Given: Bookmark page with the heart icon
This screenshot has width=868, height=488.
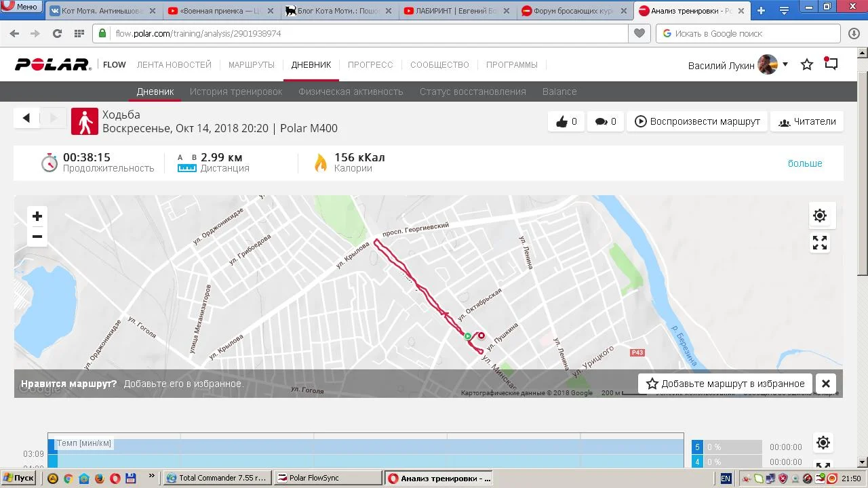Looking at the screenshot, I should (x=639, y=33).
